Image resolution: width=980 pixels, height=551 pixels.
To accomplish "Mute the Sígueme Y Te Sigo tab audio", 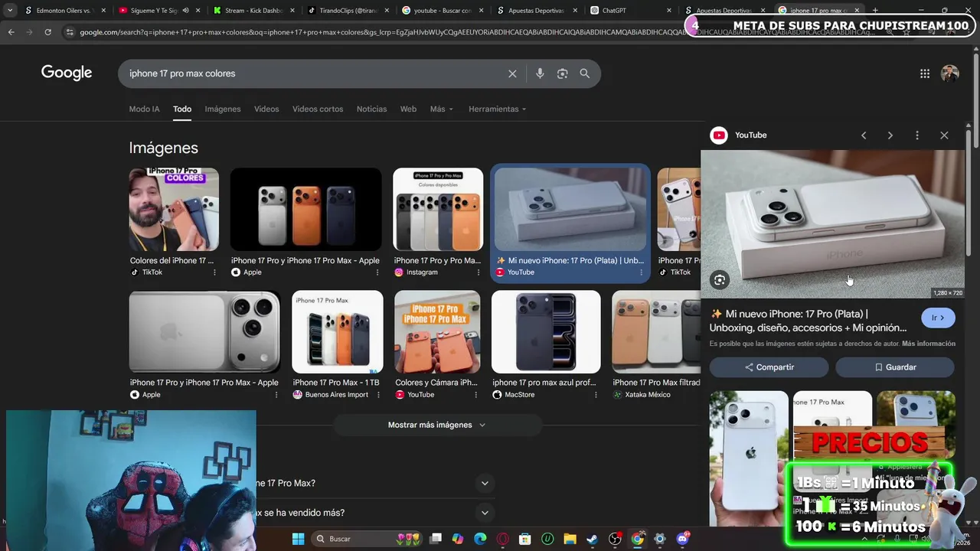I will [x=185, y=11].
